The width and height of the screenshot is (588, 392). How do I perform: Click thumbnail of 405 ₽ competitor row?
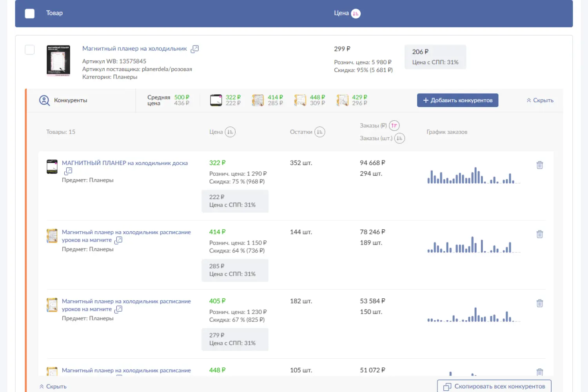52,305
